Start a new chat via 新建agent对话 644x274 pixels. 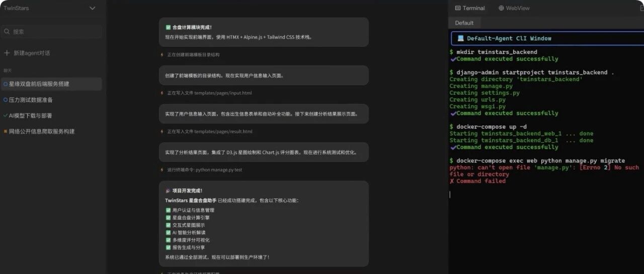tap(27, 53)
